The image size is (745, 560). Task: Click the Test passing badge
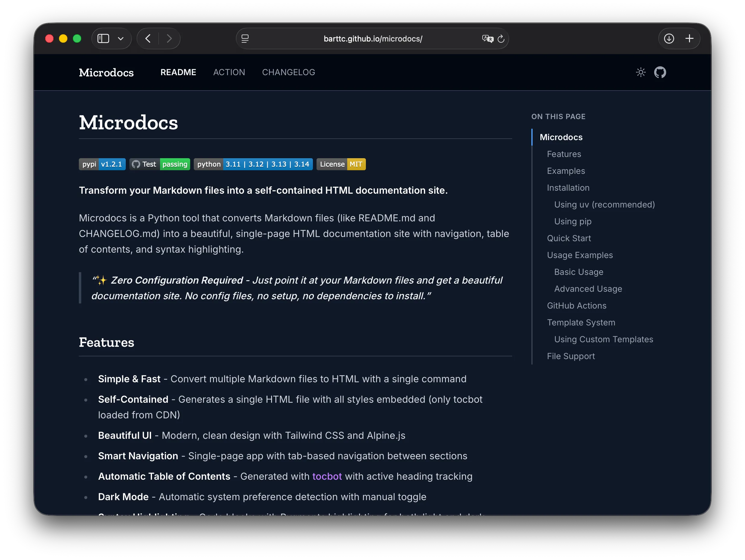pos(160,164)
